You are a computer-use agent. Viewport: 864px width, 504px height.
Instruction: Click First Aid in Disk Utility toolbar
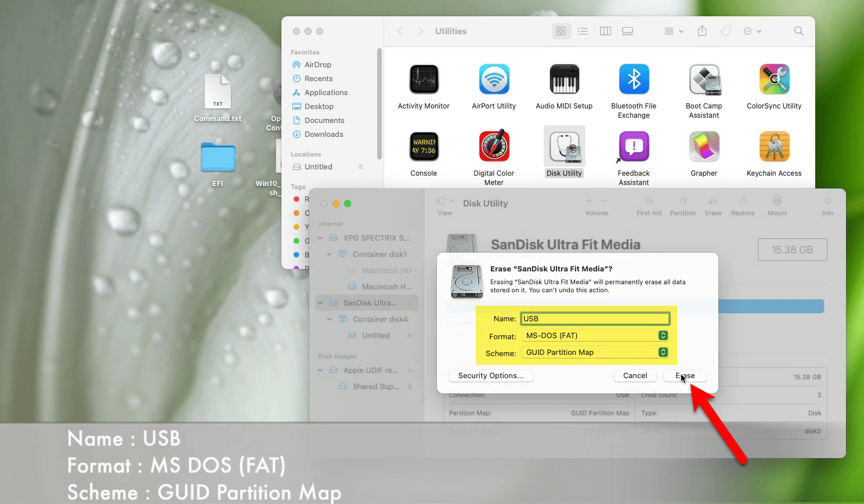point(649,205)
